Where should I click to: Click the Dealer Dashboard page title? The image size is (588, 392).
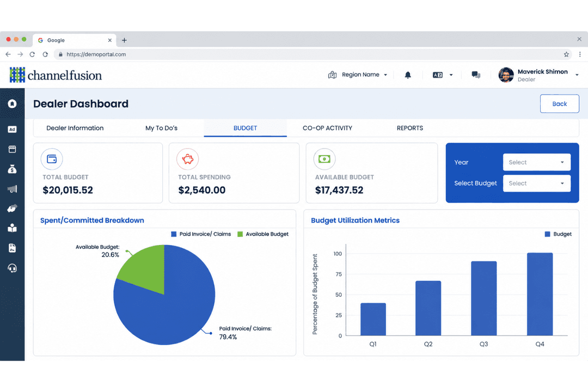click(x=81, y=103)
